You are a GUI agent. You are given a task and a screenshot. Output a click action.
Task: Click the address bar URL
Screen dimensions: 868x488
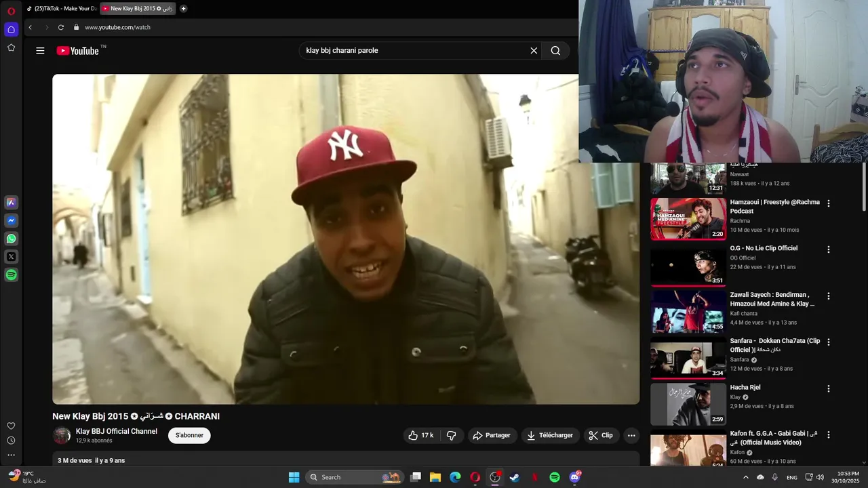pos(117,27)
